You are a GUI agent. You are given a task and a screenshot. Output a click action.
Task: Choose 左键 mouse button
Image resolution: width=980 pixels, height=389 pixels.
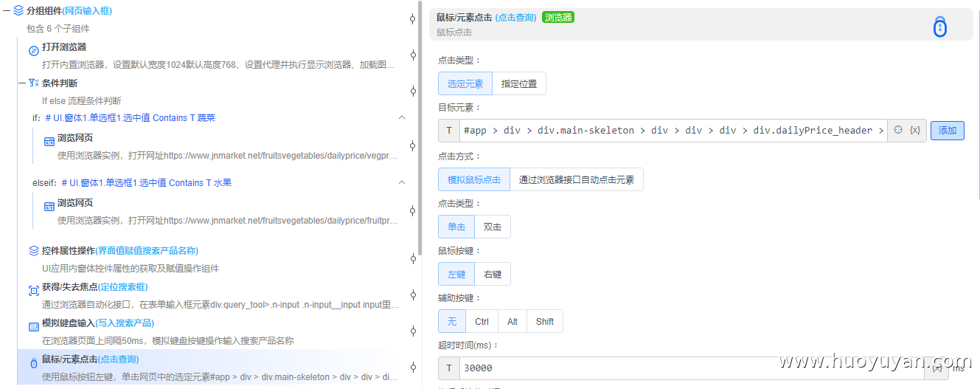456,274
